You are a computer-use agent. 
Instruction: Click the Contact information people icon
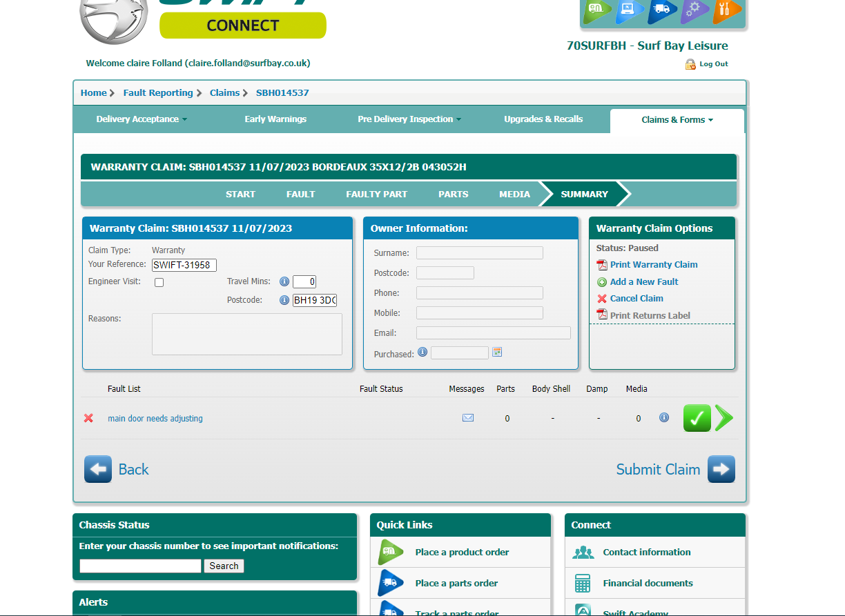583,553
